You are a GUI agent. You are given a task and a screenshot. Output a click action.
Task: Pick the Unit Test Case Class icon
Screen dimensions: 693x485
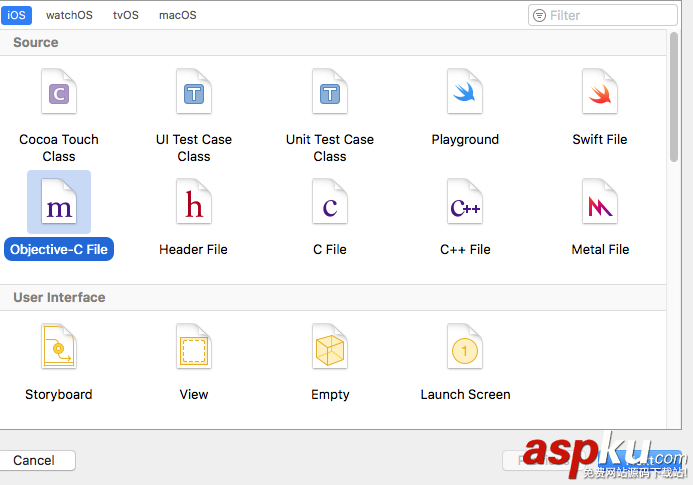(330, 92)
